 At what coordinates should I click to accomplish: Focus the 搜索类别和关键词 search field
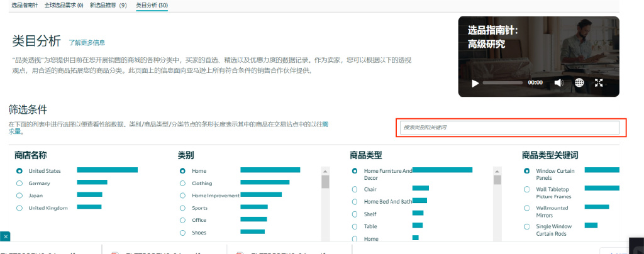pos(509,128)
